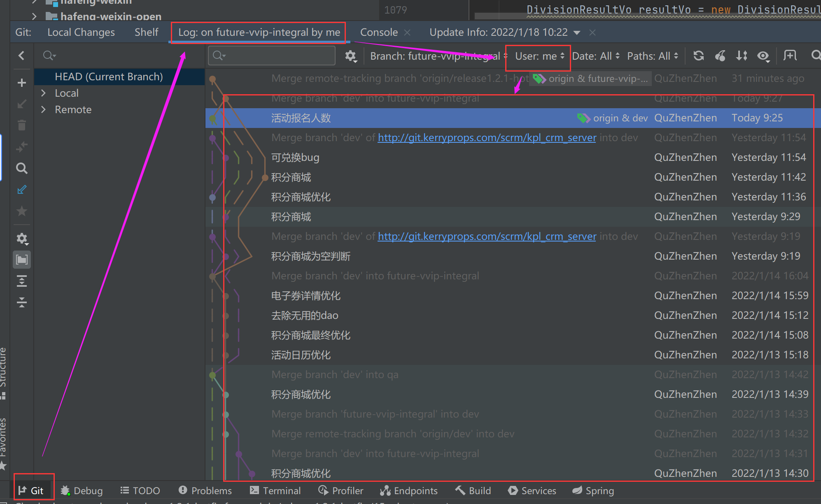Select the Merge branch 'dev' into qa commit

pyautogui.click(x=513, y=375)
